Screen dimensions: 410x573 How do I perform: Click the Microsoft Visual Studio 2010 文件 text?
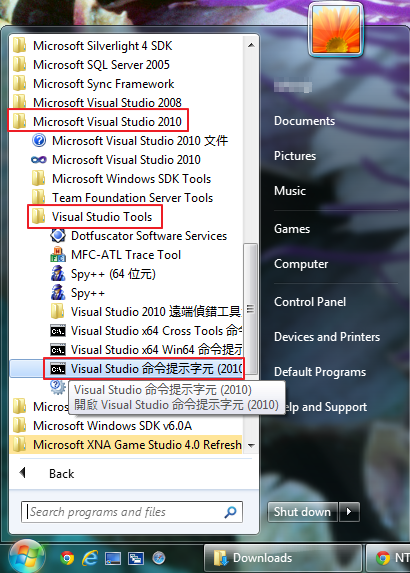(140, 141)
